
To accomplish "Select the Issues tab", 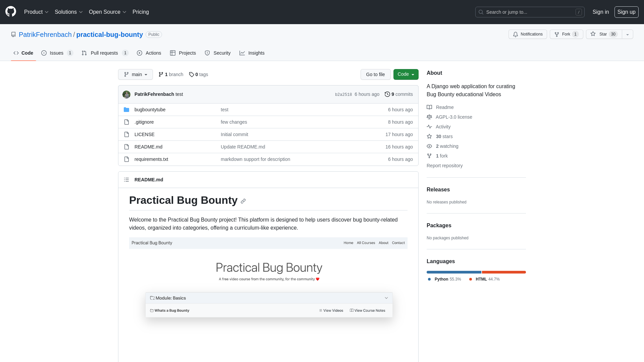I will 57,53.
